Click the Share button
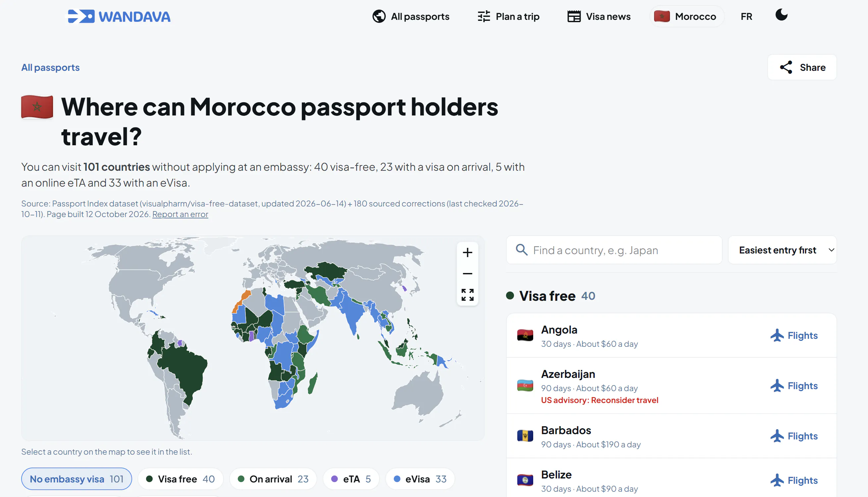This screenshot has height=497, width=868. [802, 67]
